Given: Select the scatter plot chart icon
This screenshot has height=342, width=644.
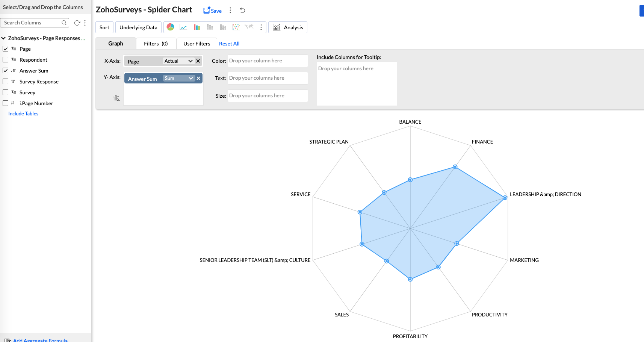Looking at the screenshot, I should click(236, 27).
